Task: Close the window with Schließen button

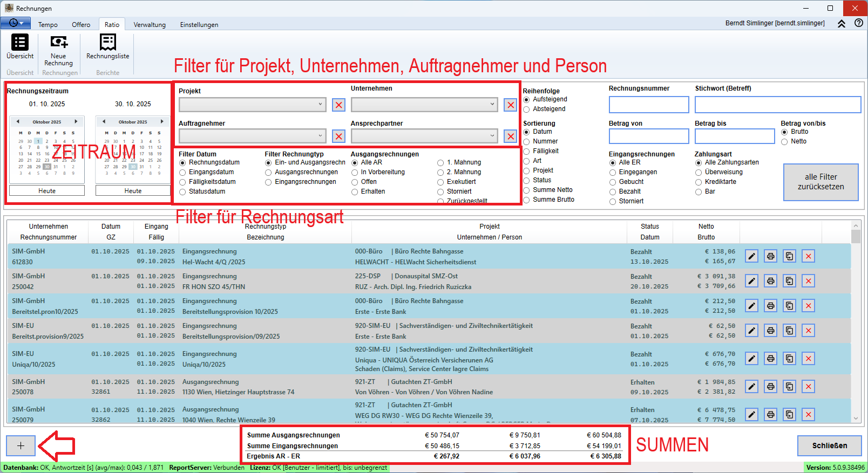Action: tap(829, 445)
